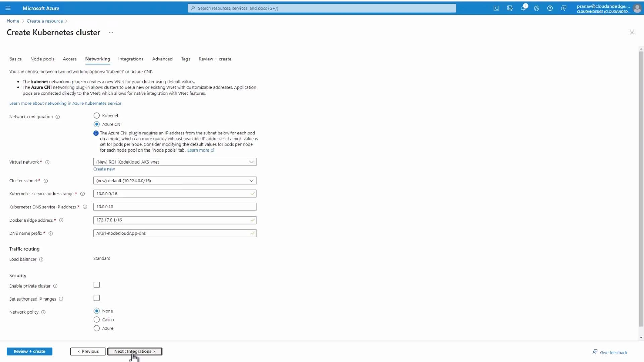Screen dimensions: 644x362
Task: Open the directory and subscription filter
Action: [510, 8]
